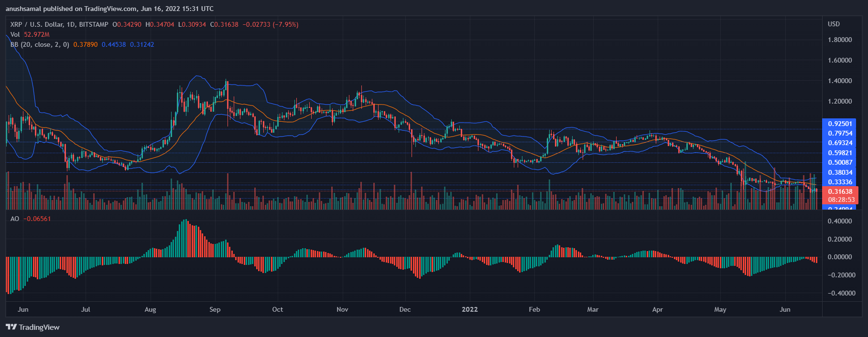Click the Nov label on the time axis
The height and width of the screenshot is (337, 868).
coord(342,309)
